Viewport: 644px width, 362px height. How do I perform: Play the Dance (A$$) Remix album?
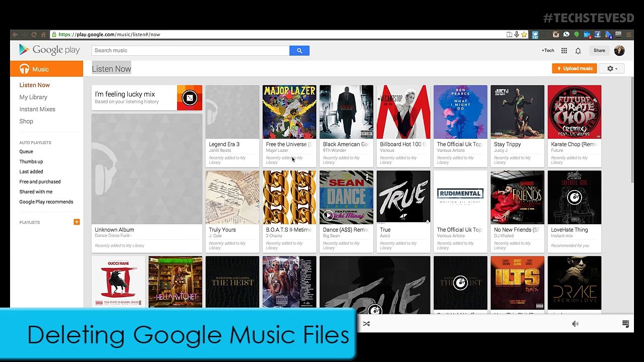pos(328,215)
